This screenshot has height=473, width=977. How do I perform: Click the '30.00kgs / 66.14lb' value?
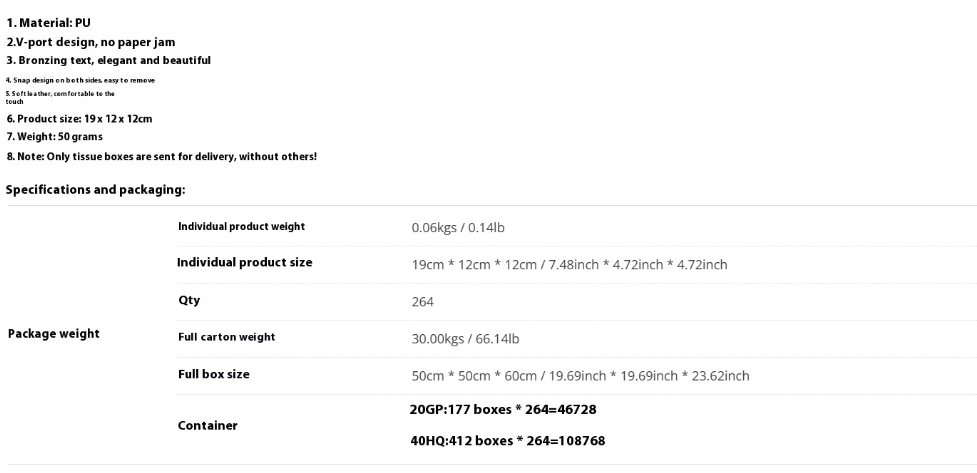tap(465, 338)
